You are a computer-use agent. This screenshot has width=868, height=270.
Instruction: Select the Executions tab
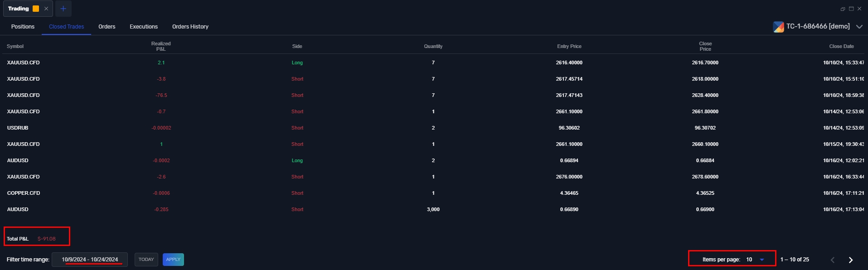(x=144, y=27)
